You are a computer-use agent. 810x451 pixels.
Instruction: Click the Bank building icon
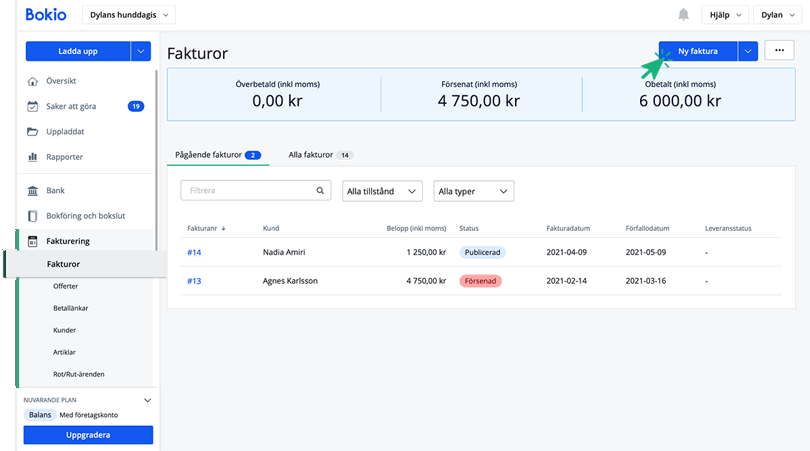point(33,190)
